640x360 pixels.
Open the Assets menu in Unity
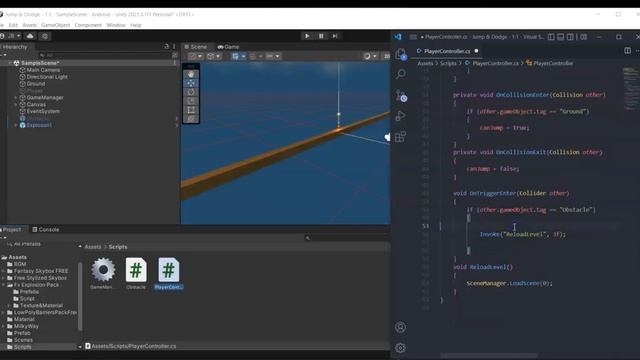29,25
